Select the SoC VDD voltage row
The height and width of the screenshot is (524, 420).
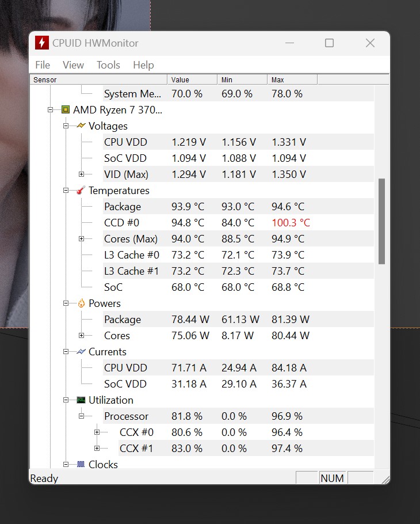point(238,158)
